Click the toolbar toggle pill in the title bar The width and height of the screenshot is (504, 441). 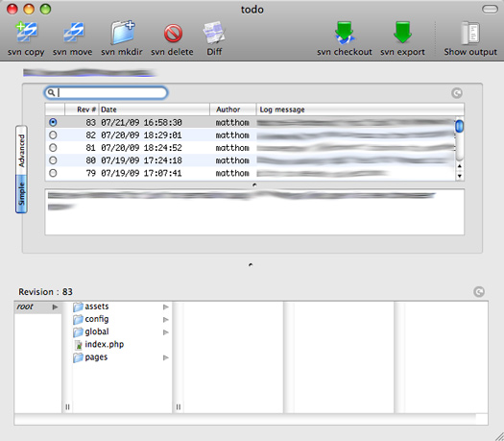[x=490, y=9]
